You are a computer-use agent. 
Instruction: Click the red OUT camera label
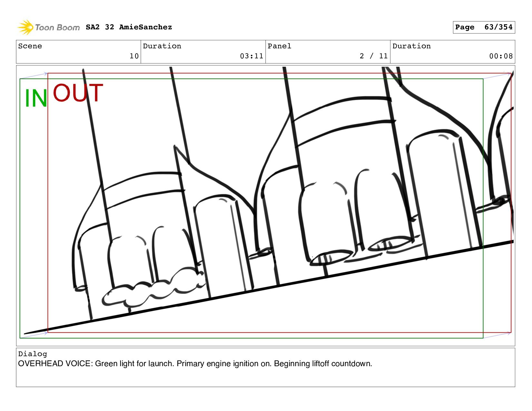click(78, 93)
